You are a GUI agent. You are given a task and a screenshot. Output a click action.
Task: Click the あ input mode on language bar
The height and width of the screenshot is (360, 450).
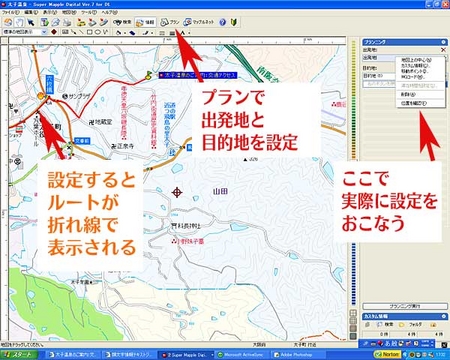click(x=387, y=343)
